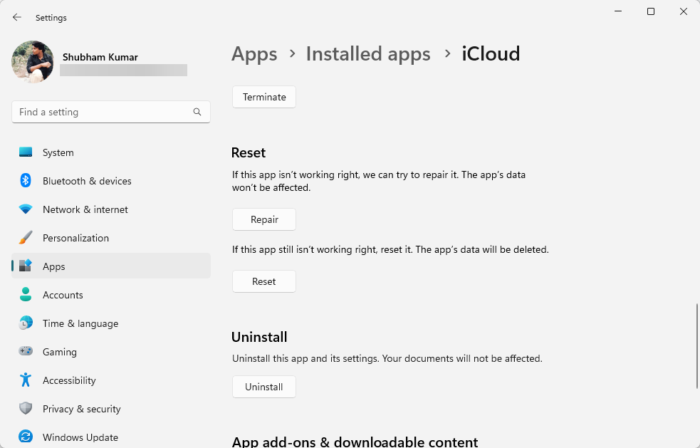Open Bluetooth & devices via its icon

25,181
